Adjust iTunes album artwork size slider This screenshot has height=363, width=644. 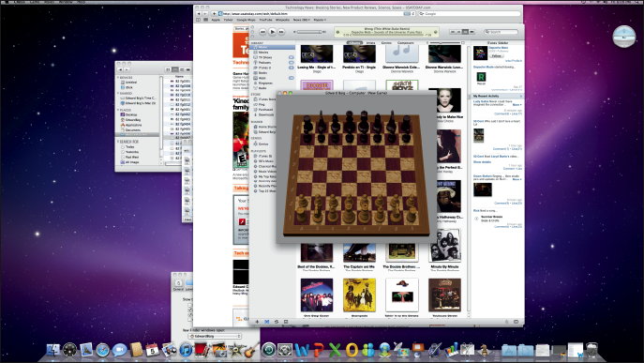point(445,43)
